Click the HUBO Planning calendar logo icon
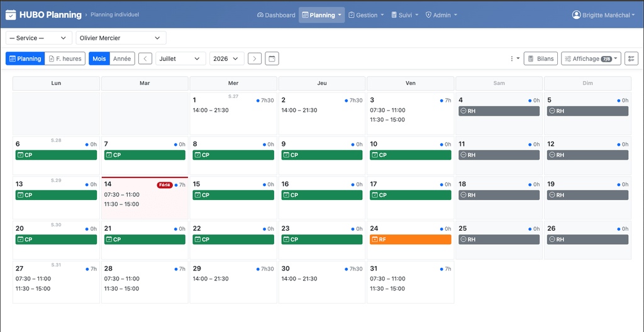Screen dimensions: 644x332 tap(11, 15)
